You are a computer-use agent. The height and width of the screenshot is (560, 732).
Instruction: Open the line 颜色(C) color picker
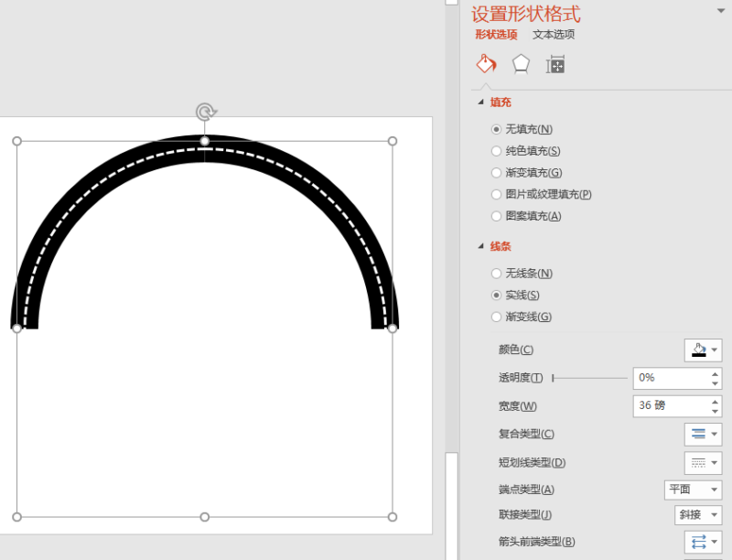(703, 350)
